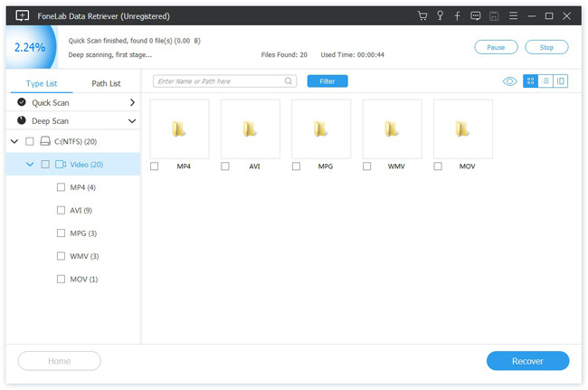Click the registration key icon
Viewport: 588px width, 390px height.
pyautogui.click(x=440, y=15)
